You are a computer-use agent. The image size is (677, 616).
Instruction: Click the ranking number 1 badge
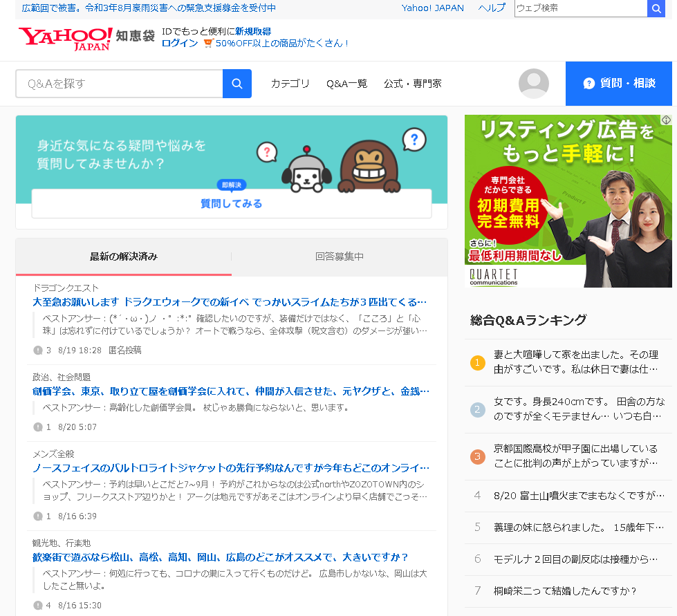(x=478, y=362)
